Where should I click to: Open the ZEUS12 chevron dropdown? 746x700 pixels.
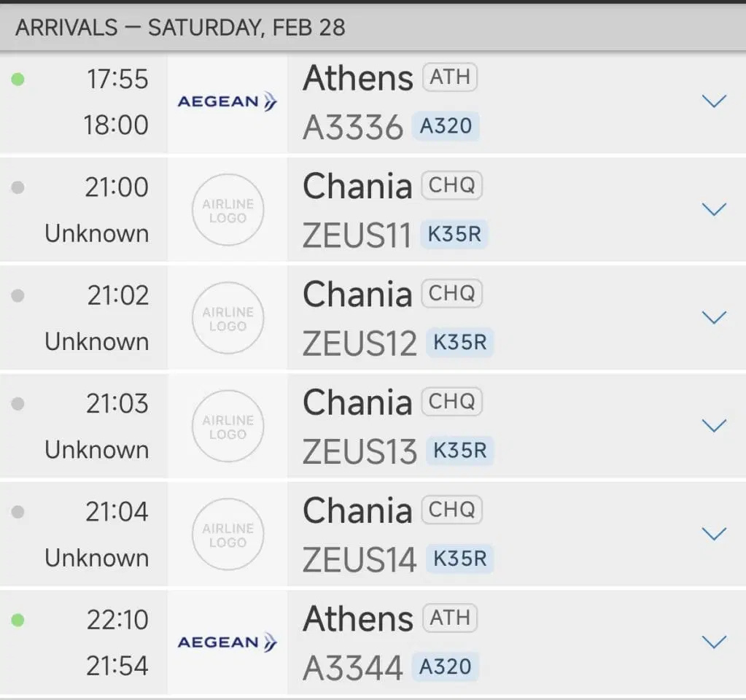pos(714,318)
